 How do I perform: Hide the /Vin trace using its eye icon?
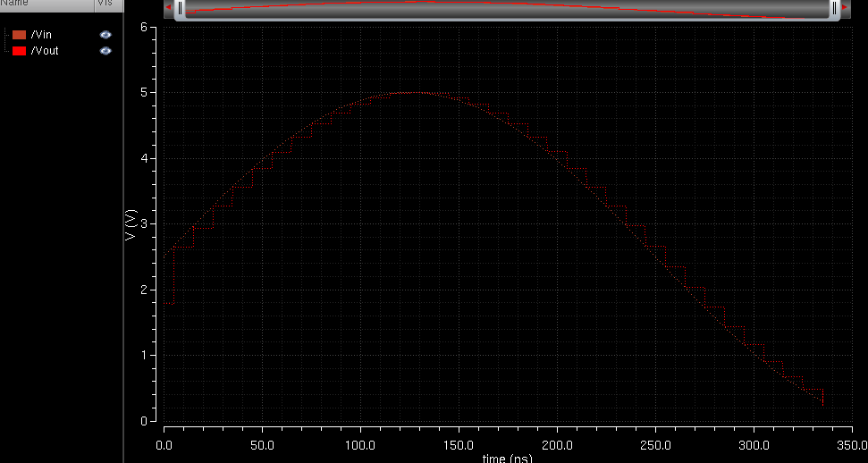(105, 35)
